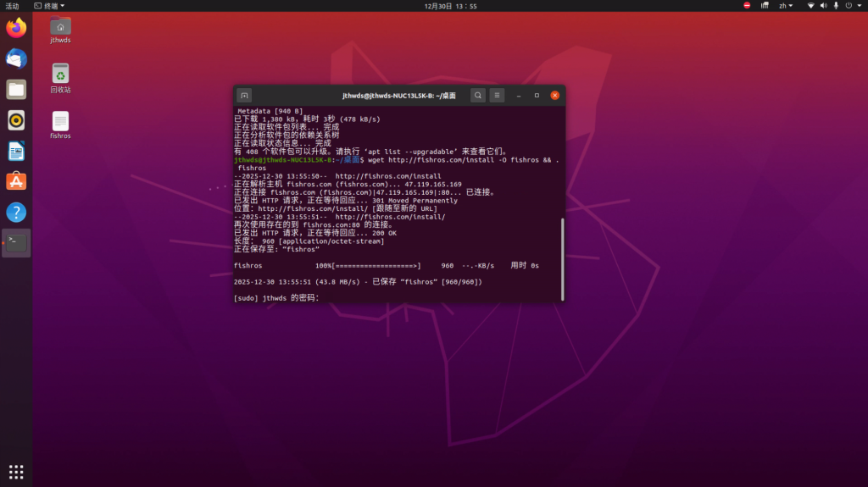Open the 终端 app menu in the top bar

pos(46,6)
